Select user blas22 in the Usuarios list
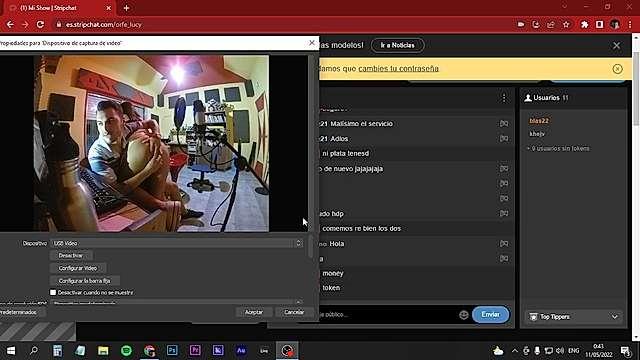 pos(539,121)
